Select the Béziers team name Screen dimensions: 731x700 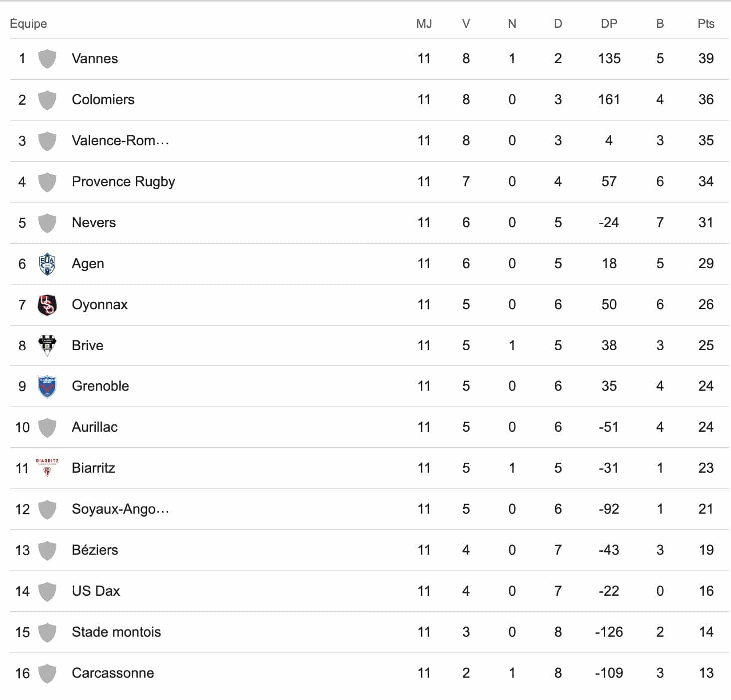[95, 550]
